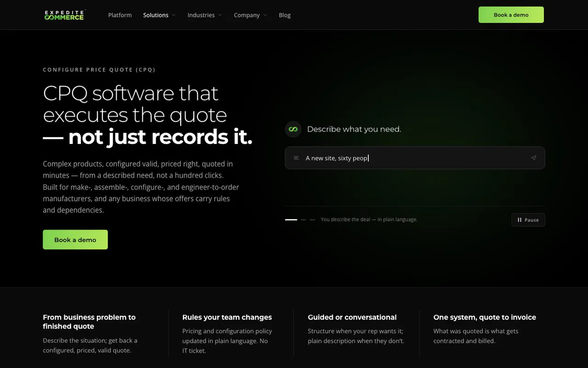Click 'You describe the deal' caption
Viewport: 588px width, 368px height.
(369, 219)
